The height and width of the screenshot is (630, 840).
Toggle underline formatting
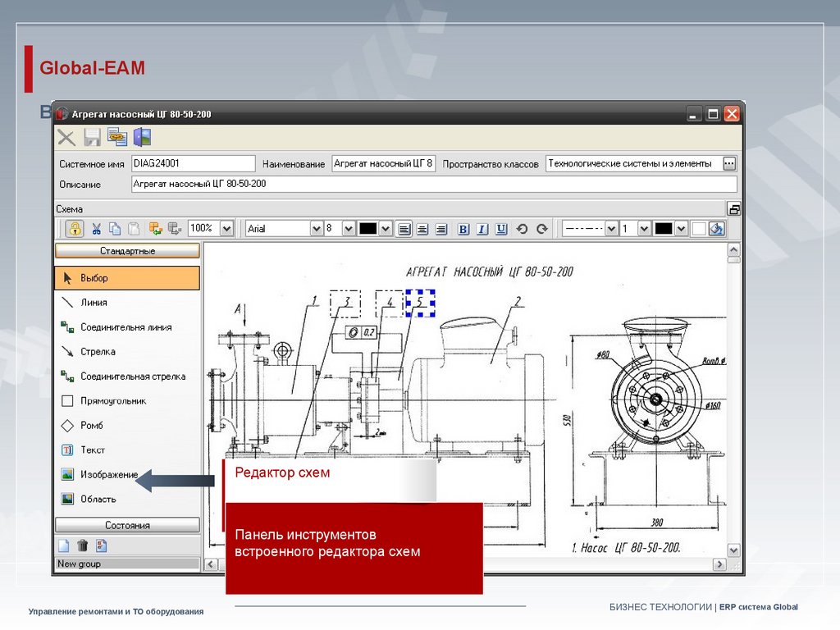(501, 230)
